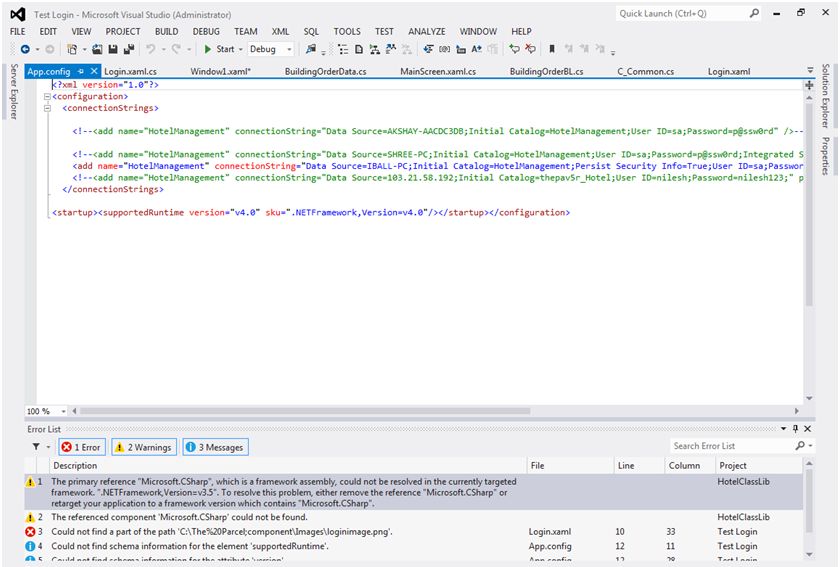
Task: Open the Debug configuration dropdown
Action: [x=271, y=49]
